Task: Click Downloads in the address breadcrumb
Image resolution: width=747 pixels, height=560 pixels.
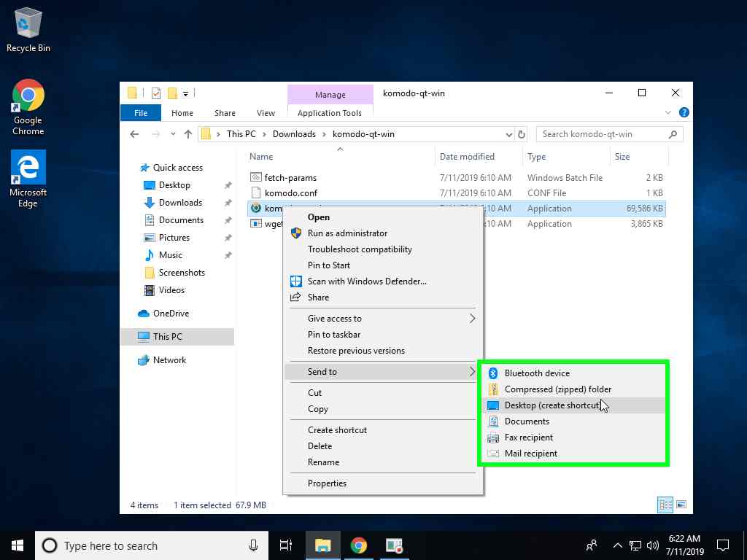Action: tap(294, 134)
